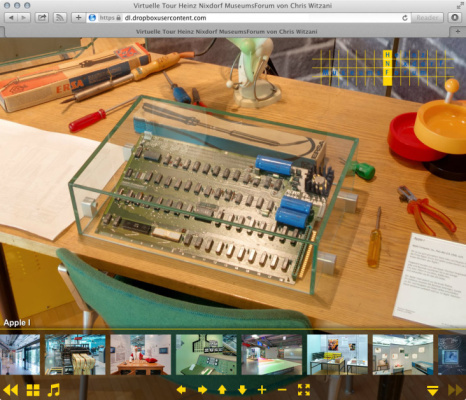Go to next panorama with double-right arrows
The height and width of the screenshot is (400, 466).
pos(455,390)
